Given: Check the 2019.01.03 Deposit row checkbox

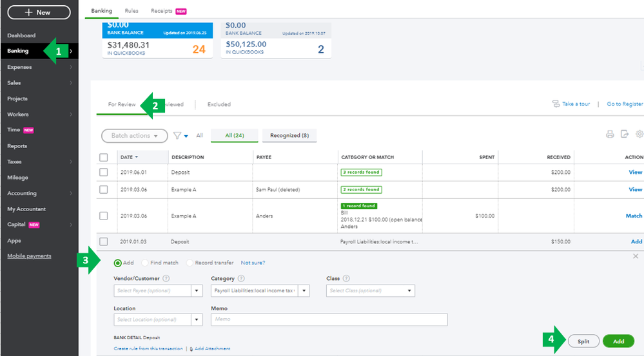Looking at the screenshot, I should click(x=104, y=241).
